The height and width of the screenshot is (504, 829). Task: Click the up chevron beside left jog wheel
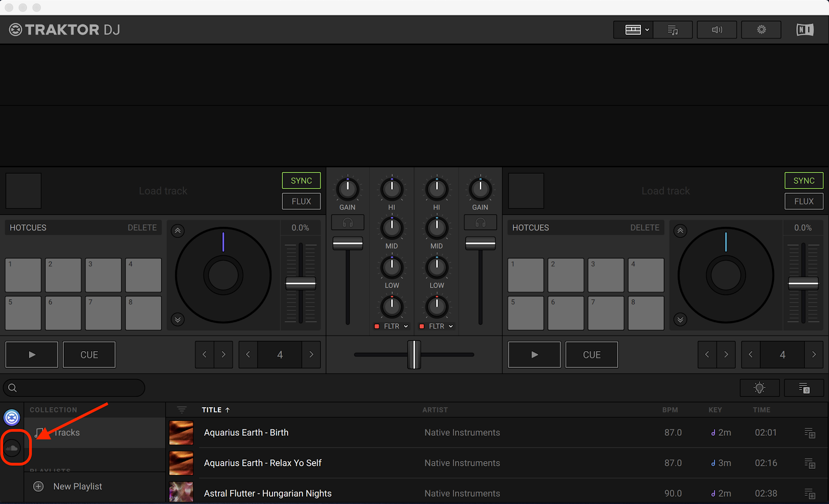178,231
